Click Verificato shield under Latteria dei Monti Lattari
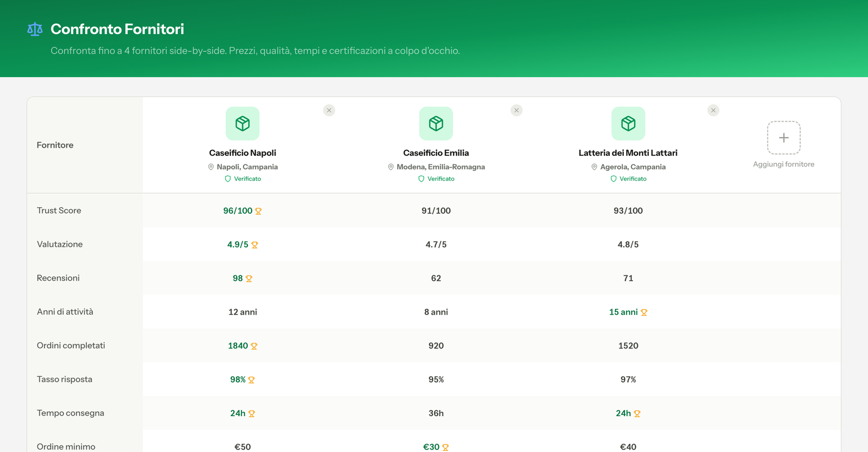The image size is (868, 452). [614, 179]
